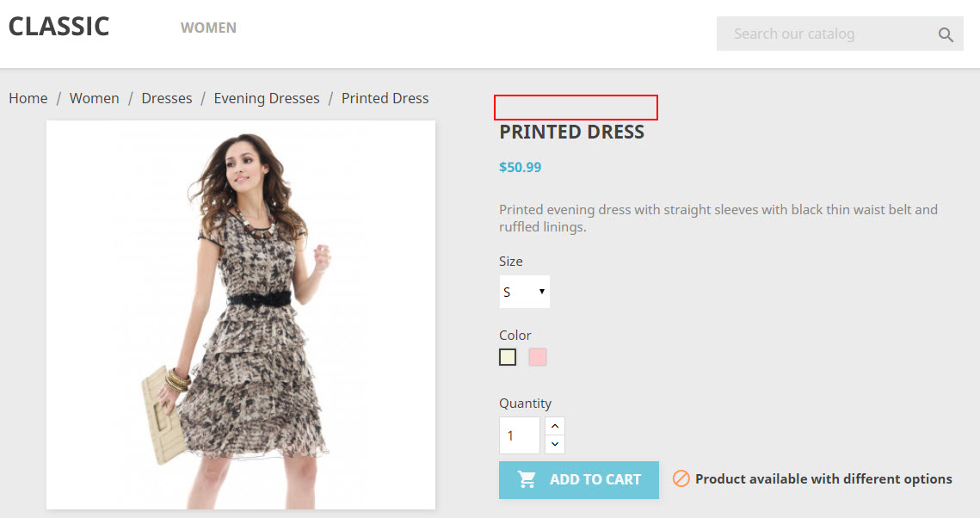Click the Quantity label
This screenshot has width=980, height=518.
point(525,403)
